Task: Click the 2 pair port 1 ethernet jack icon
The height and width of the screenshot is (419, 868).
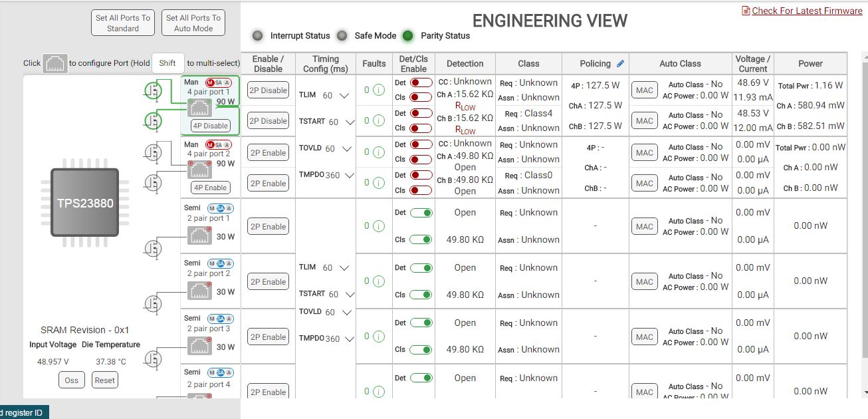Action: pyautogui.click(x=200, y=235)
